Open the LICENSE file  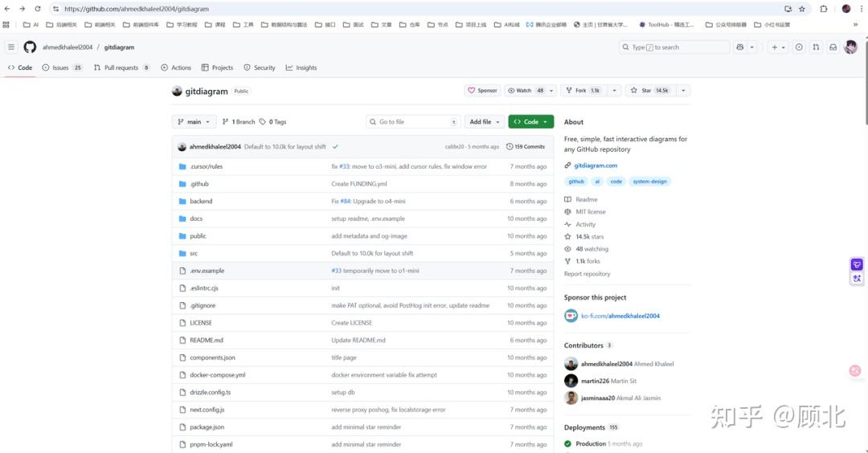click(201, 323)
